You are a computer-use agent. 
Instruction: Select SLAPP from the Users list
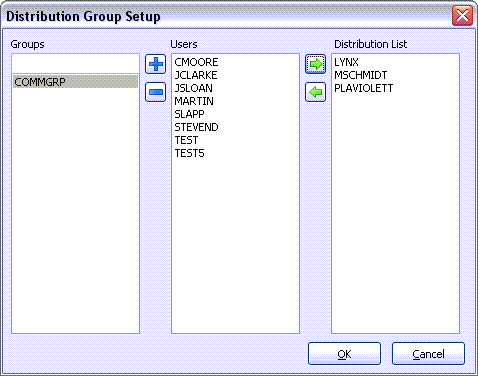189,114
